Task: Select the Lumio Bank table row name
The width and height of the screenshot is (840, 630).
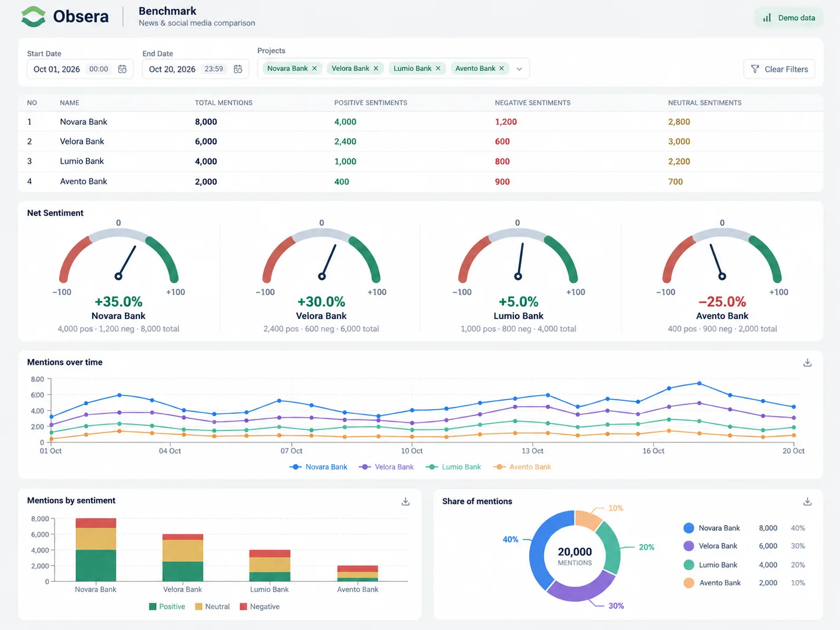Action: pos(82,161)
